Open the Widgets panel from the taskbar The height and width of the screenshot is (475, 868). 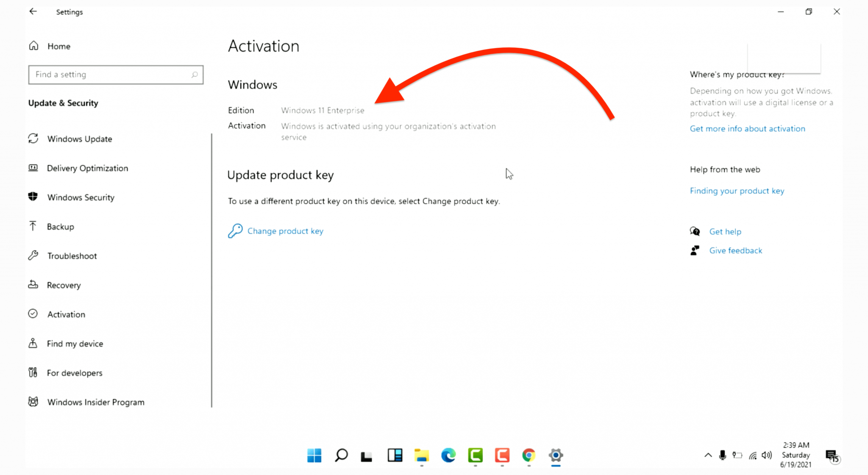(395, 456)
